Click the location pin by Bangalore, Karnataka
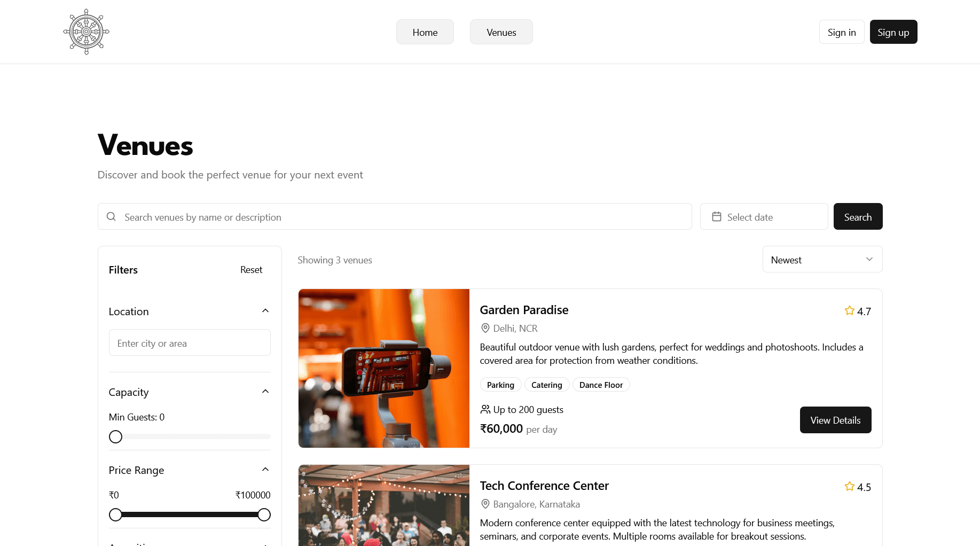980x546 pixels. pos(485,504)
